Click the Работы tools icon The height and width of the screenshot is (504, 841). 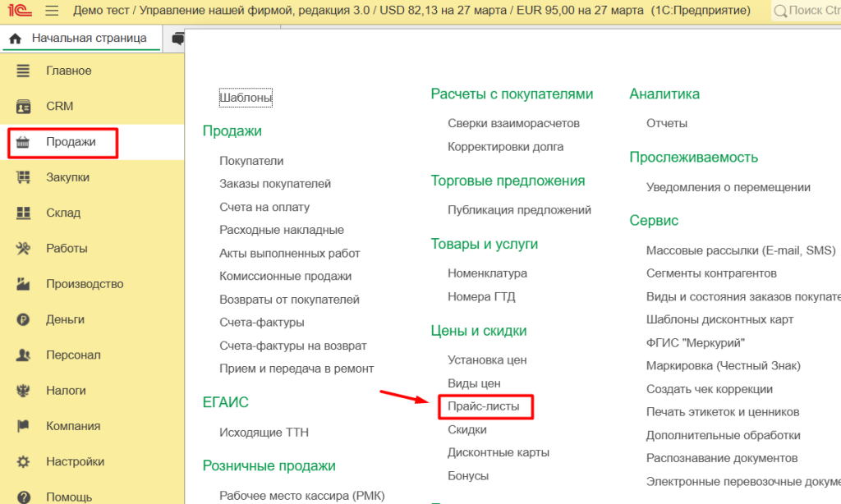(x=24, y=249)
